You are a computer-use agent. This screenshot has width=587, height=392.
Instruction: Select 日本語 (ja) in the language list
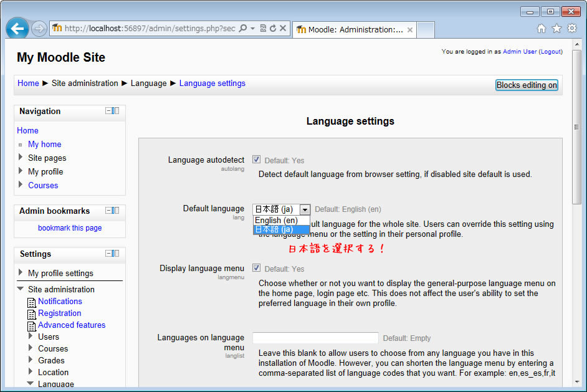(x=280, y=229)
